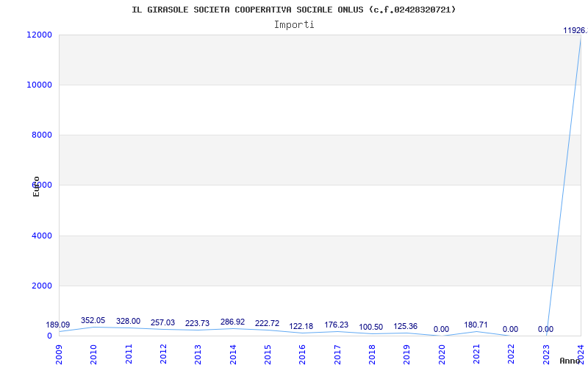Click x-axis year 2009
Image resolution: width=588 pixels, height=368 pixels.
[60, 355]
